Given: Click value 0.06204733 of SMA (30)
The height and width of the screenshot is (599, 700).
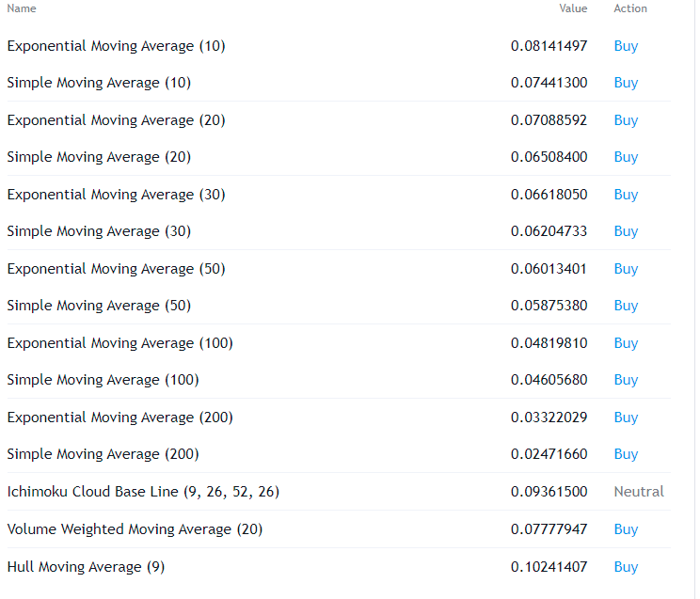Looking at the screenshot, I should 549,231.
